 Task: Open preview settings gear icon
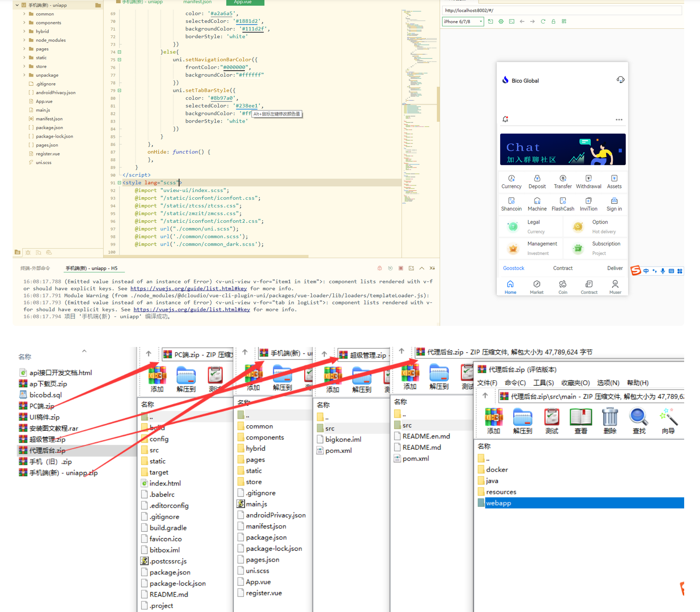501,22
